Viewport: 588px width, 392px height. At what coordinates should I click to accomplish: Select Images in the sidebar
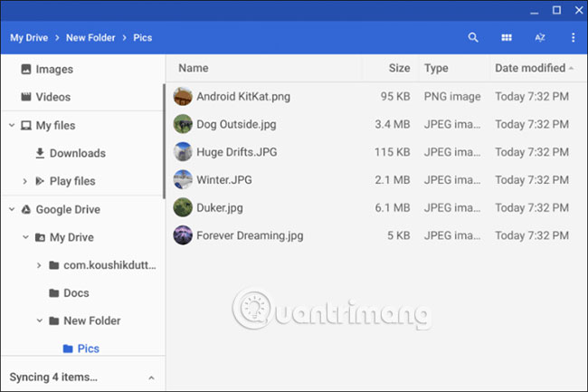(54, 69)
